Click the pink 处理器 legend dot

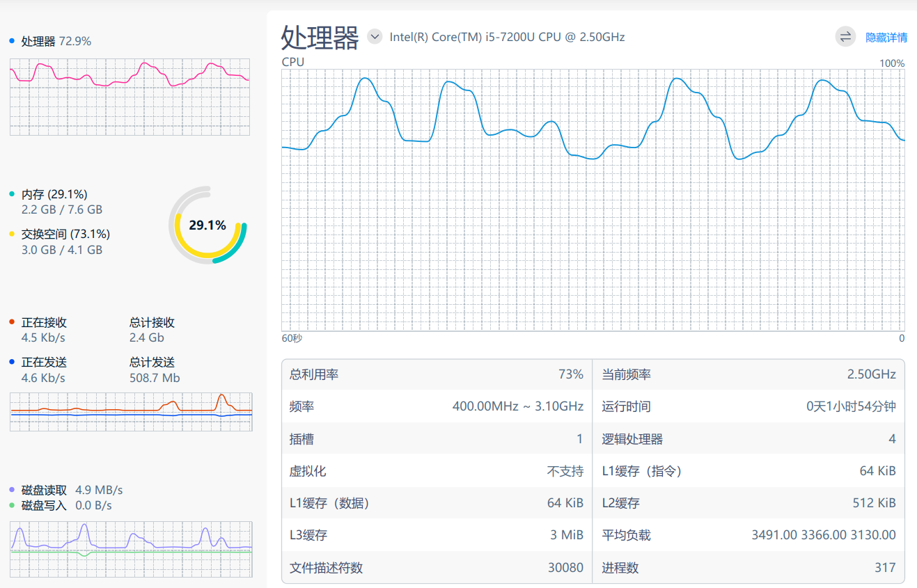[x=10, y=41]
